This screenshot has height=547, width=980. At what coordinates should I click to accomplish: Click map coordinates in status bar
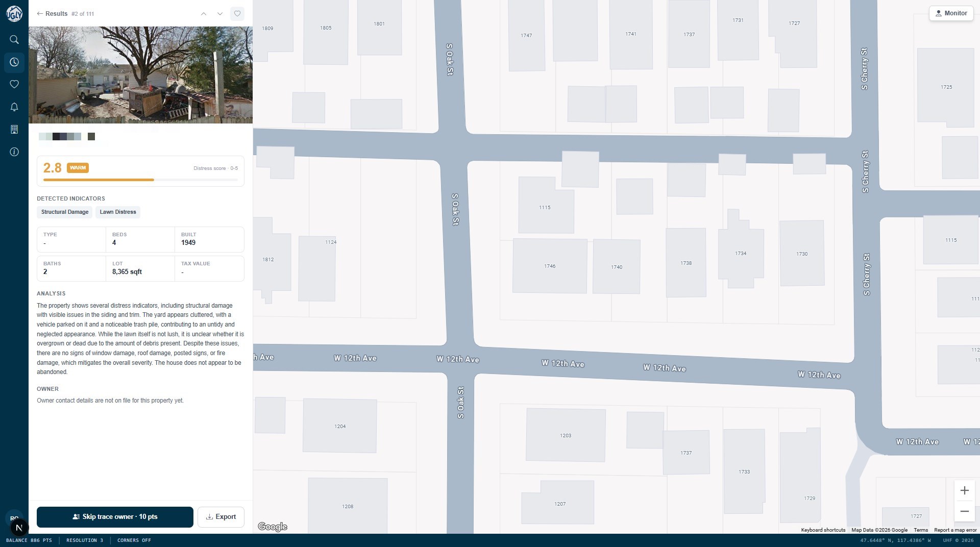[896, 540]
